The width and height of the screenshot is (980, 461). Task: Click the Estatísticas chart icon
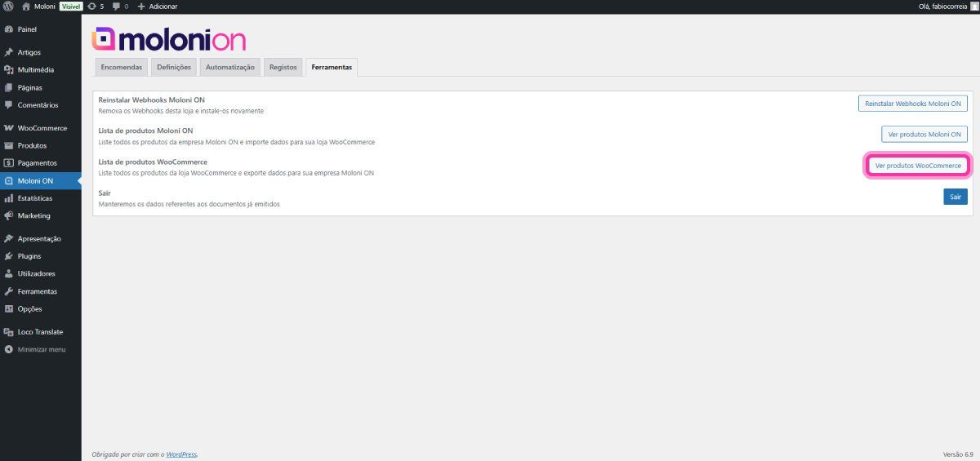click(x=9, y=198)
